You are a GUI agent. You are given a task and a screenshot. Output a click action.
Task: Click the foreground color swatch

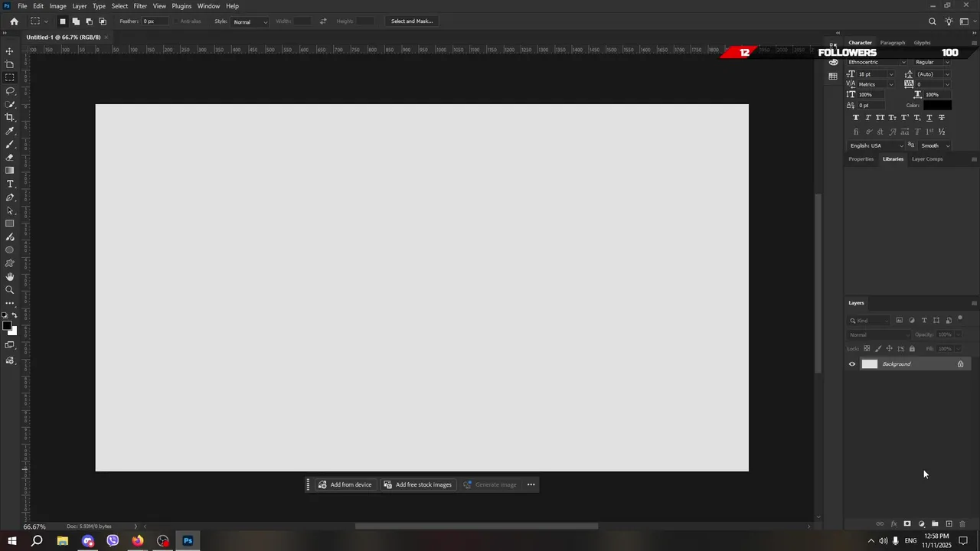pos(7,326)
